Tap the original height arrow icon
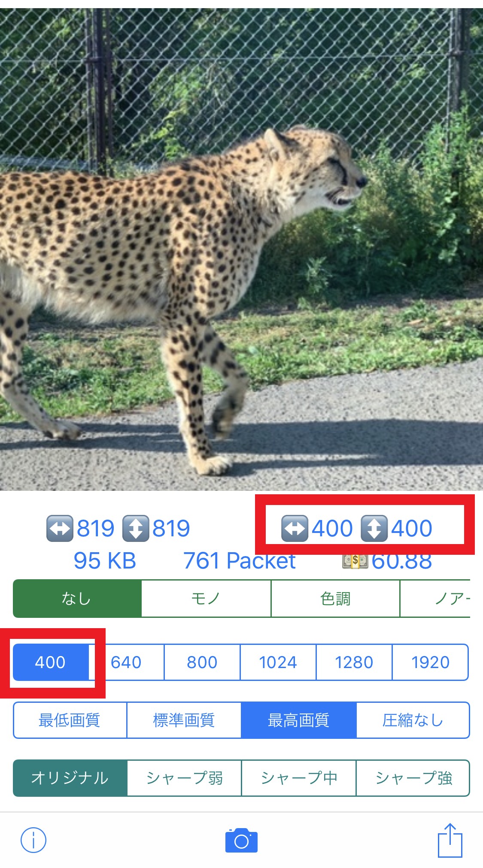483x868 pixels. tap(136, 528)
